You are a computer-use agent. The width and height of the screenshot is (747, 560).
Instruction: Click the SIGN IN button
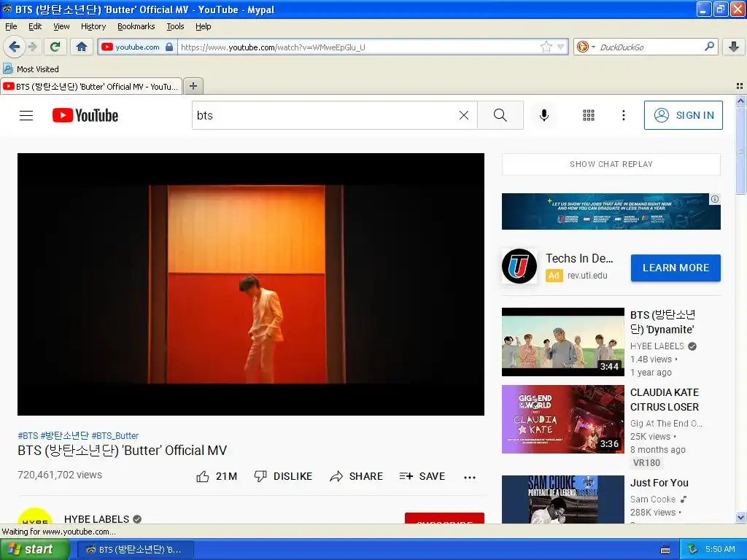click(x=683, y=115)
